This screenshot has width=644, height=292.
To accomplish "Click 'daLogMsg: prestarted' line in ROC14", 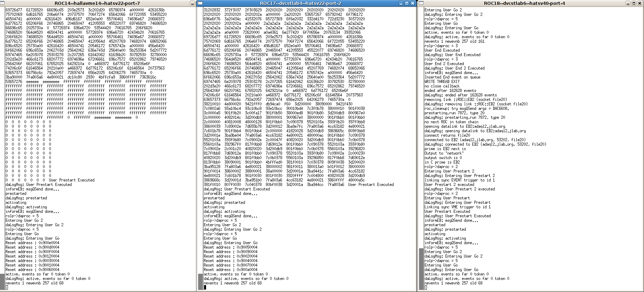I will pyautogui.click(x=26, y=198).
